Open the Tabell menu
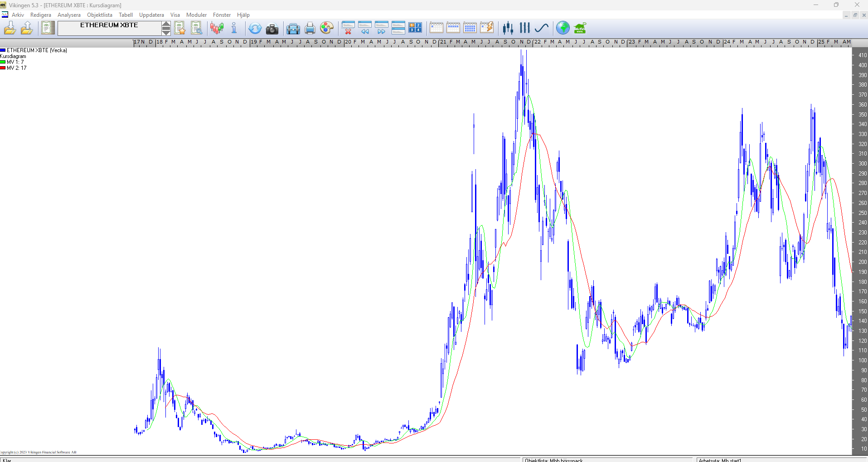The image size is (868, 462). [x=126, y=15]
